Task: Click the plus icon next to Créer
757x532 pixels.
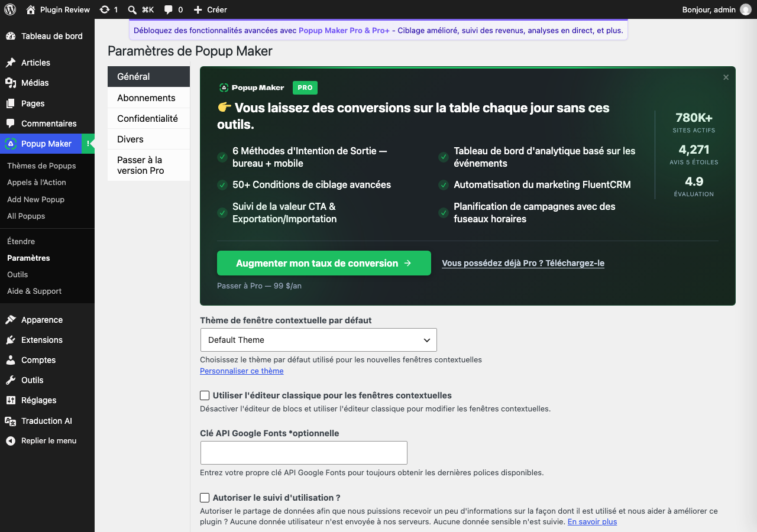Action: [198, 9]
